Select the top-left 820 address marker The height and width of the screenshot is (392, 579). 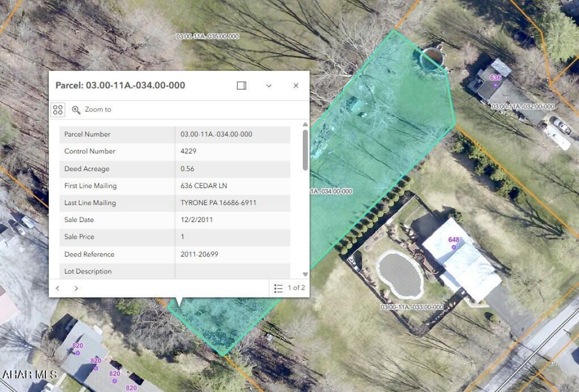click(77, 353)
